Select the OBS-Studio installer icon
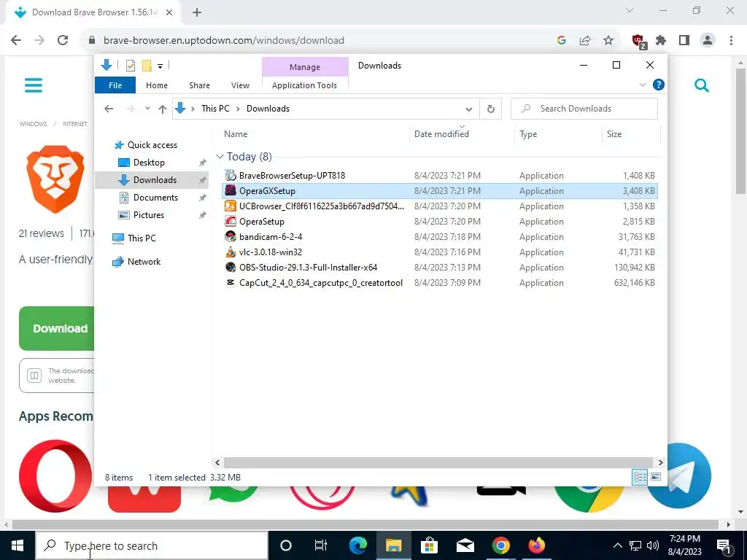The height and width of the screenshot is (560, 747). click(x=231, y=267)
